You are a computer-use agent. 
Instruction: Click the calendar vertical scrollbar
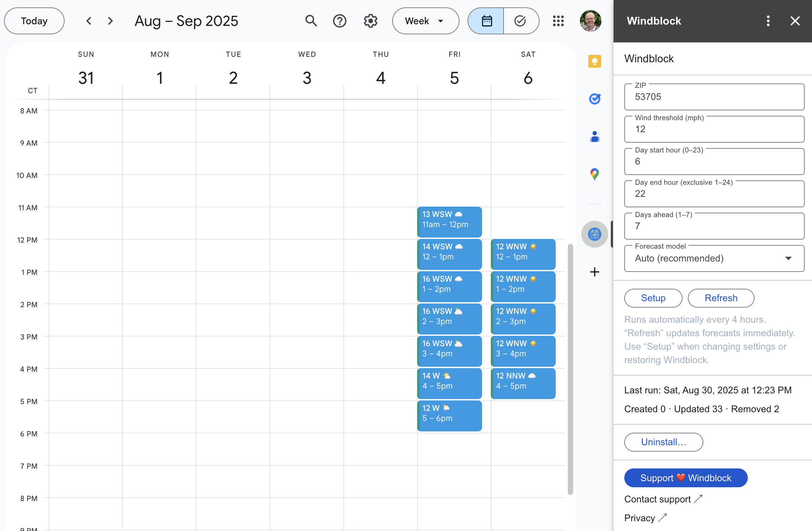point(570,369)
